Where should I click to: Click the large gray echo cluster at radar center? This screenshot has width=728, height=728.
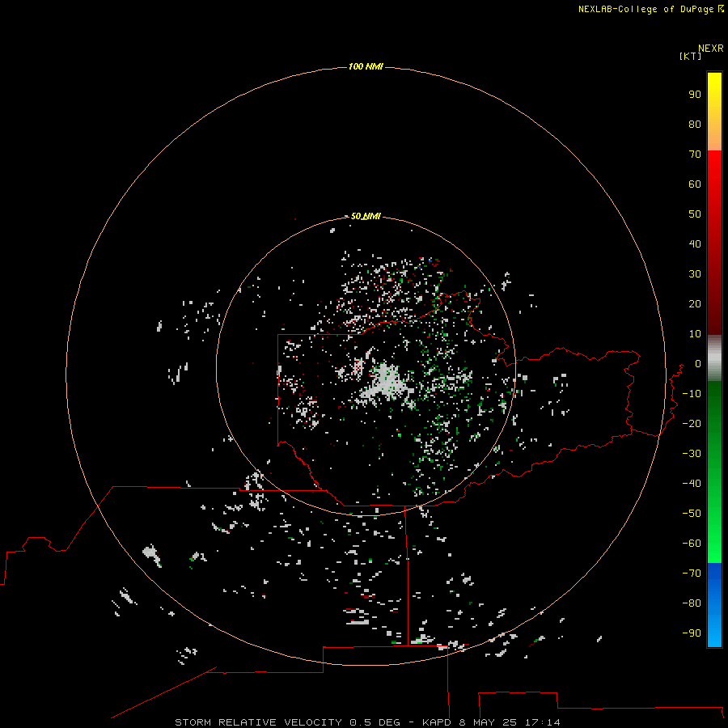click(387, 383)
